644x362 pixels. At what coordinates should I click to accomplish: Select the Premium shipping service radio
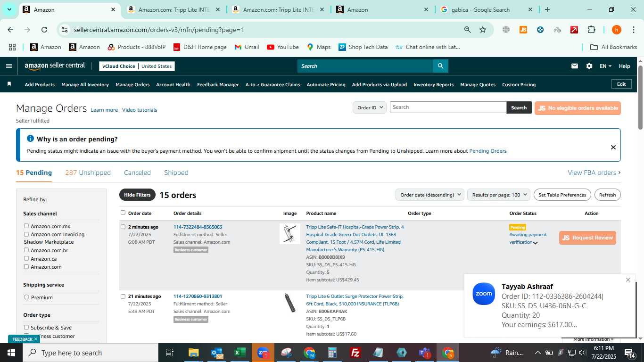pos(26,297)
